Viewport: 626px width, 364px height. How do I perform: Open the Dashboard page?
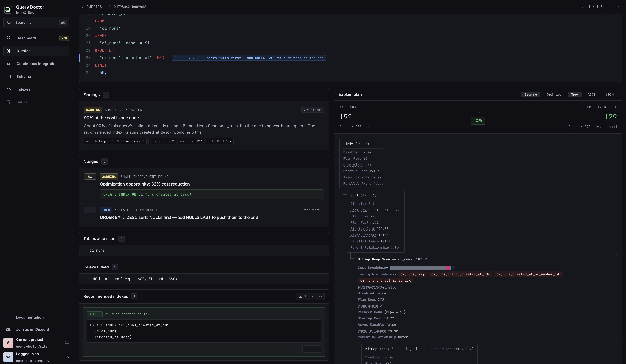[x=36, y=38]
